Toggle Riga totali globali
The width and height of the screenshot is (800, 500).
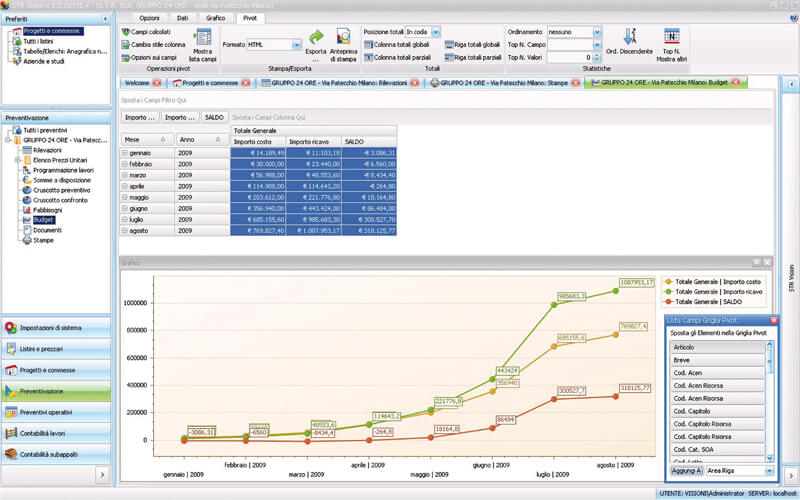447,45
